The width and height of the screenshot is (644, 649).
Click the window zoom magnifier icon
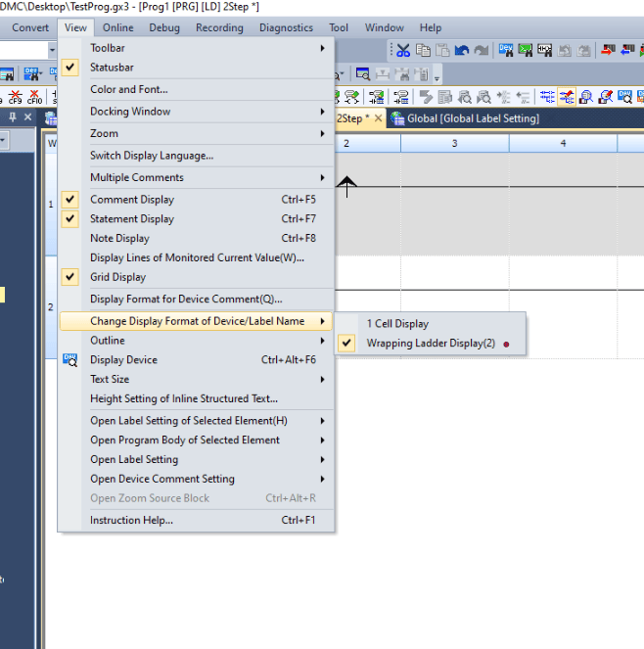(x=362, y=74)
